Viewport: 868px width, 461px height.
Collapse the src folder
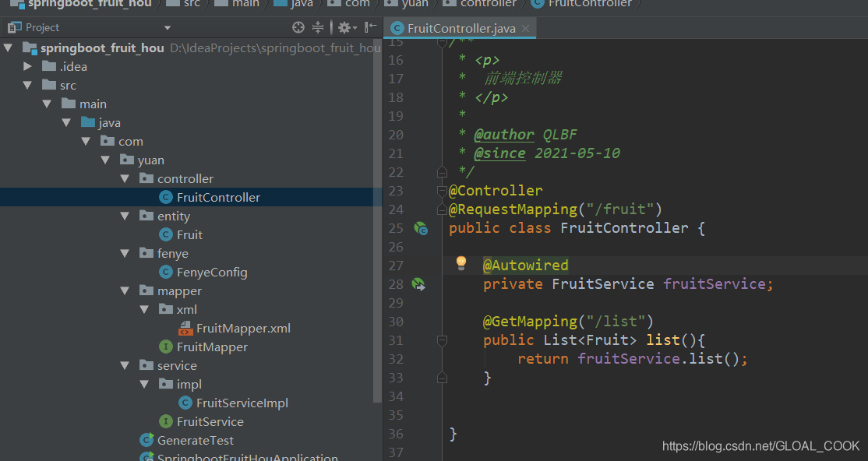click(x=27, y=85)
